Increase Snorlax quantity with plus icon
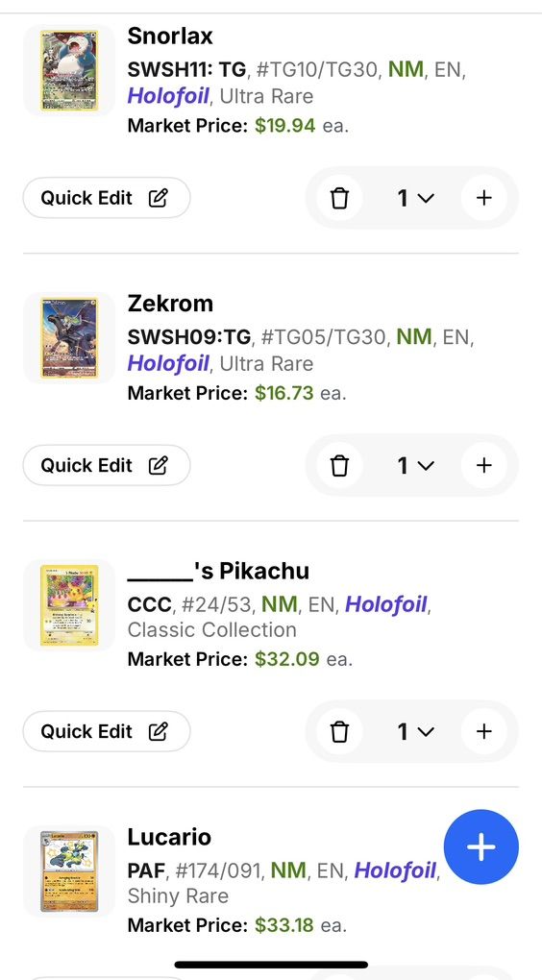This screenshot has width=542, height=980. tap(484, 198)
